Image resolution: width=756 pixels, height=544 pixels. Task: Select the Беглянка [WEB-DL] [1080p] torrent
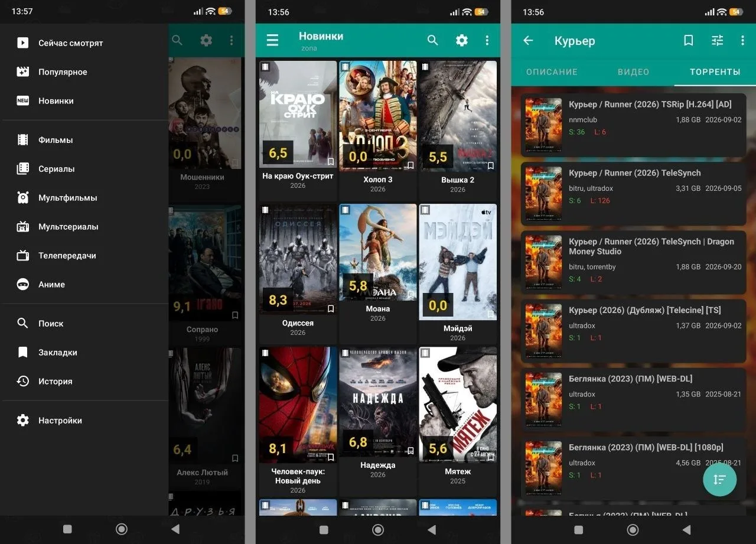634,468
